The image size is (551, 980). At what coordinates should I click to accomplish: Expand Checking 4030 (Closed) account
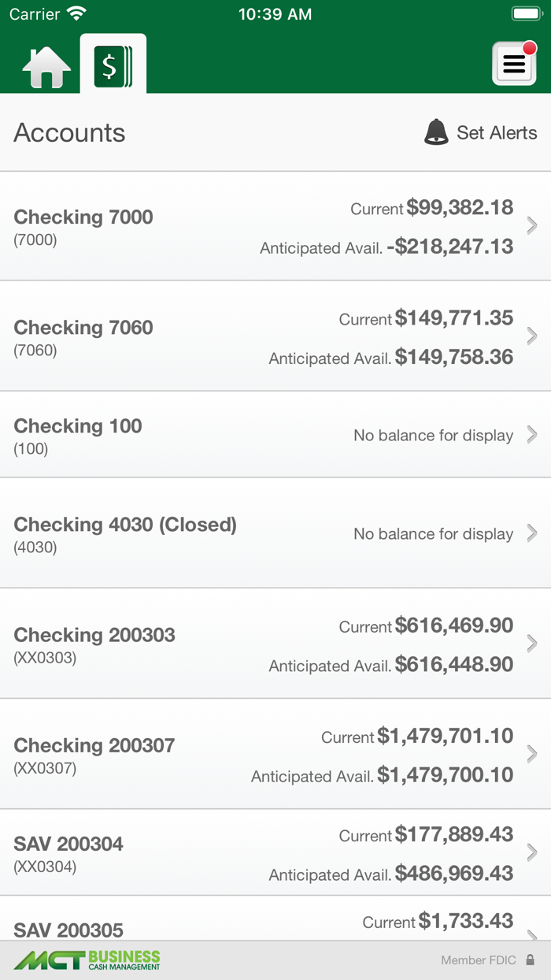click(532, 533)
